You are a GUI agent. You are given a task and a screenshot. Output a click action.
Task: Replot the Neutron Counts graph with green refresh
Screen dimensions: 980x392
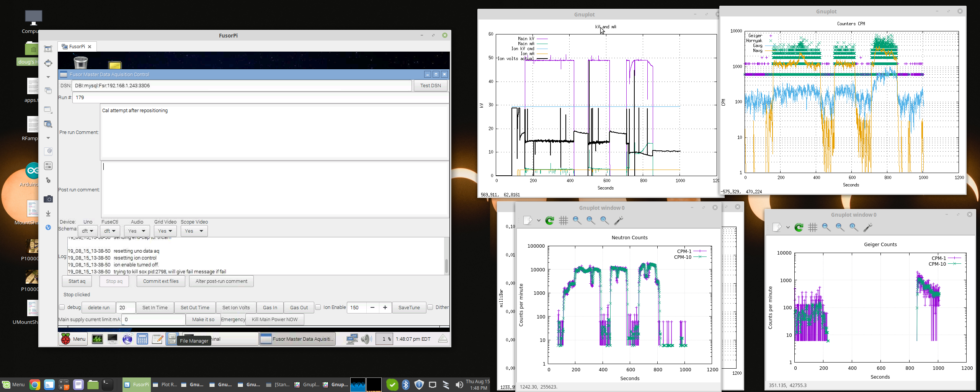(550, 220)
